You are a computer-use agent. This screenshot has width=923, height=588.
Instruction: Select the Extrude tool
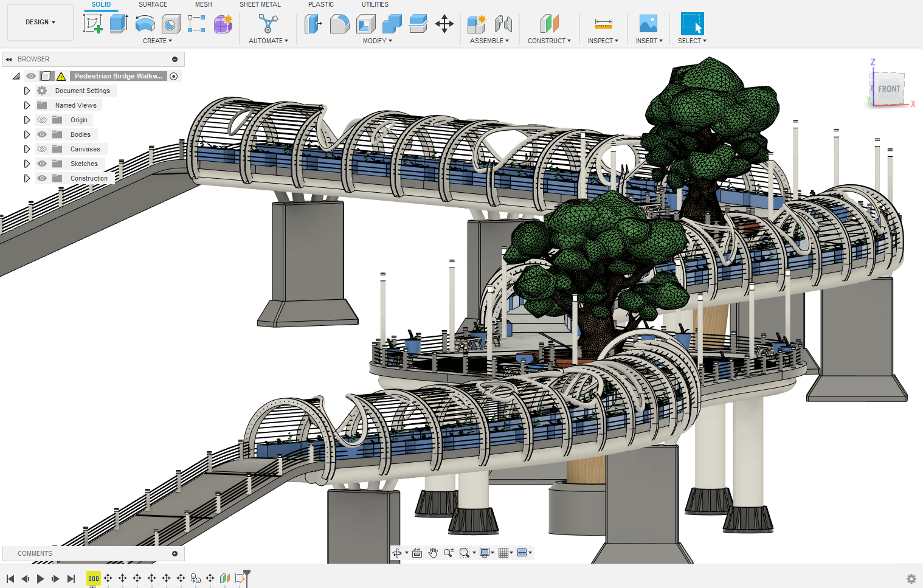click(x=117, y=24)
